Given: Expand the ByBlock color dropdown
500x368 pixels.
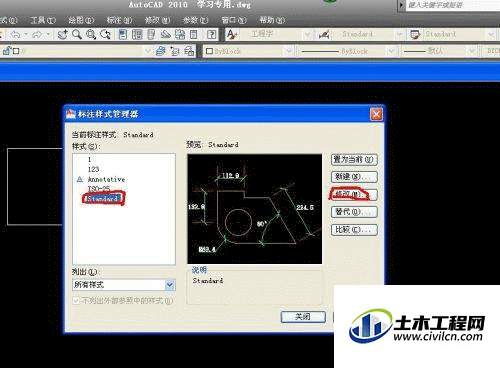Looking at the screenshot, I should (x=289, y=51).
